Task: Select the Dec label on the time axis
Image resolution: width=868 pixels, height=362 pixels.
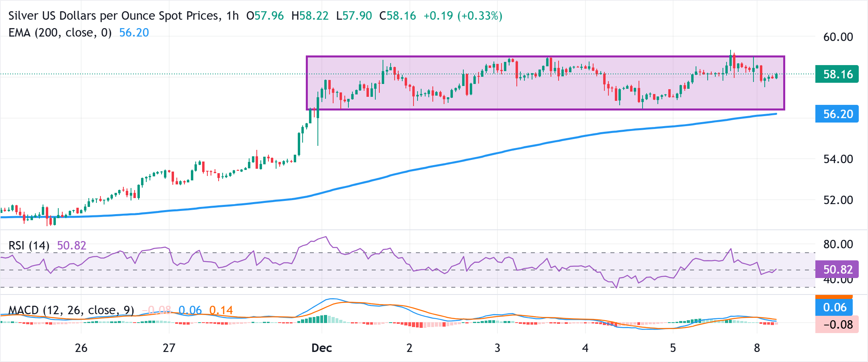Action: 321,348
